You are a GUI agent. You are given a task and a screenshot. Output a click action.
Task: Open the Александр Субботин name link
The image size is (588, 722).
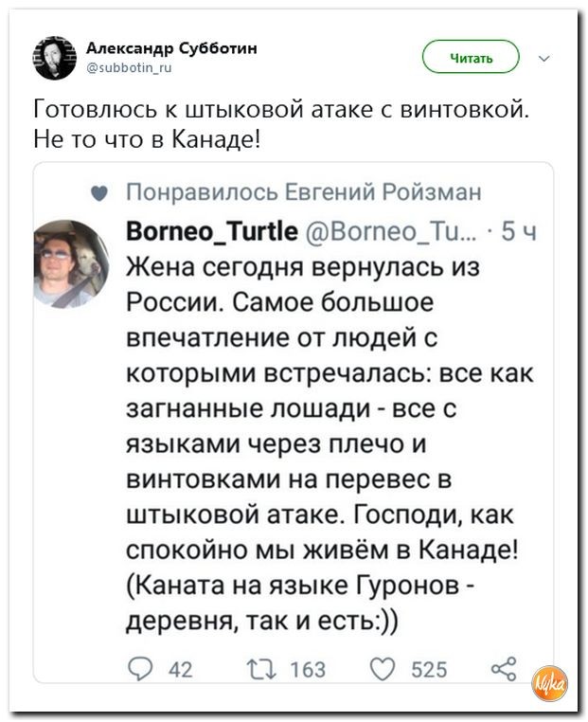tap(171, 47)
